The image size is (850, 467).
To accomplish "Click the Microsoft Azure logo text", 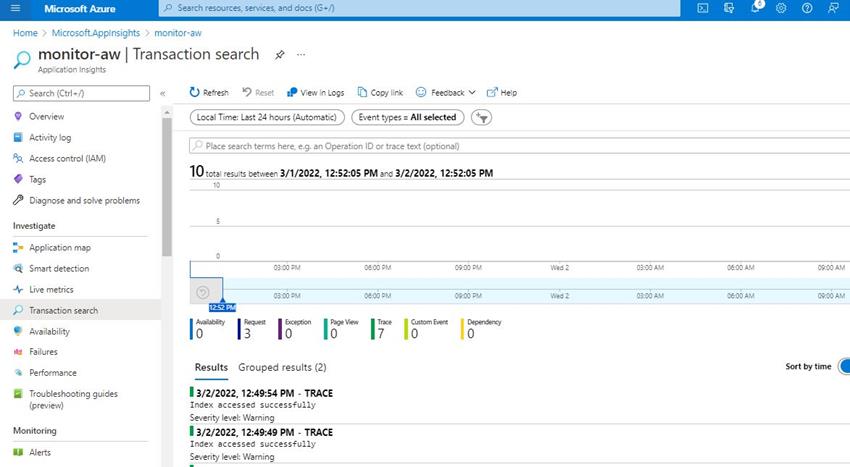I will [x=80, y=9].
